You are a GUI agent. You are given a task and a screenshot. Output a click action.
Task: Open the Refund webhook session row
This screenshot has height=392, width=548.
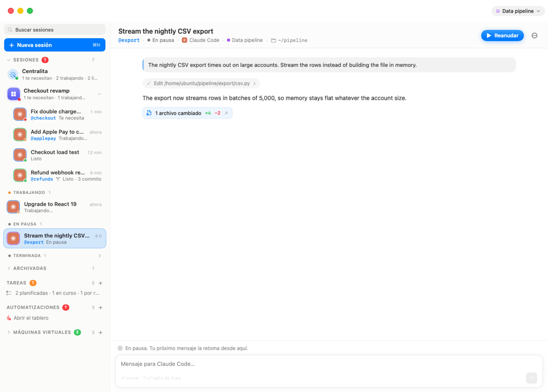(58, 175)
